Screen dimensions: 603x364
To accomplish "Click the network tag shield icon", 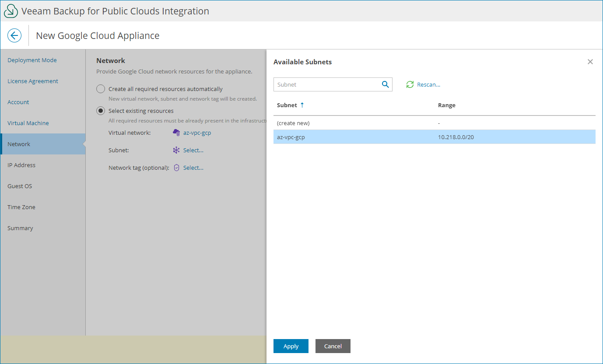I will tap(176, 168).
